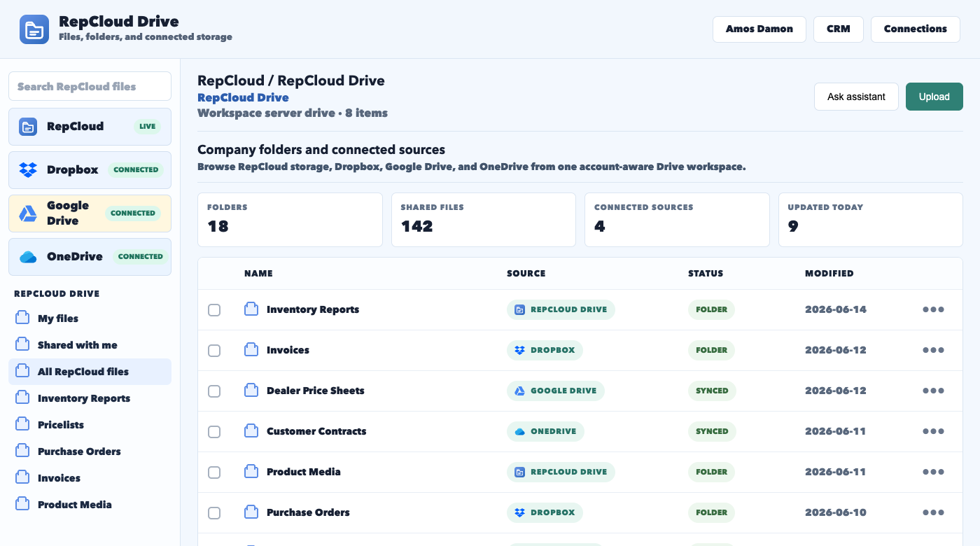Screen dimensions: 980x546
Task: Open Product Media in the sidebar
Action: [90, 505]
